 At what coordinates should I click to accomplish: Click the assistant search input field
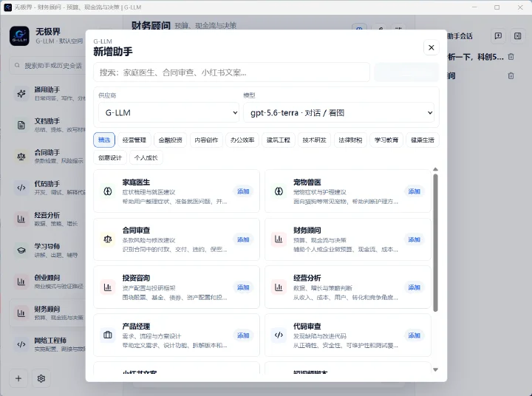pyautogui.click(x=232, y=72)
